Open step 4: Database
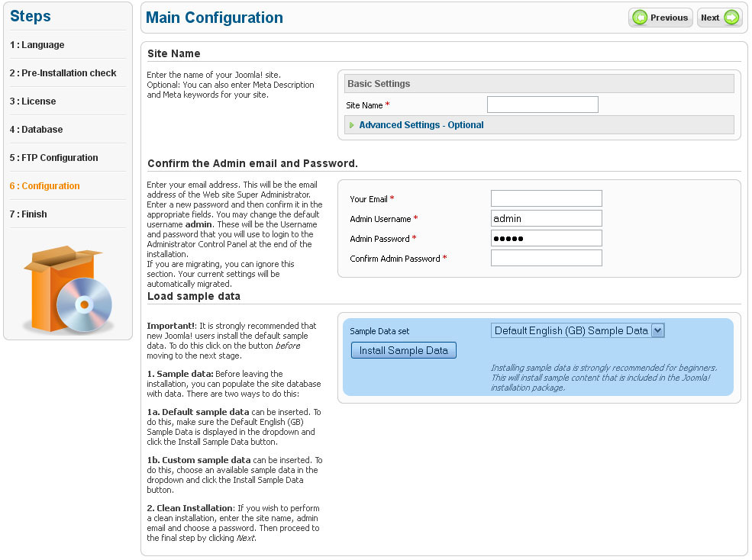 click(x=37, y=130)
